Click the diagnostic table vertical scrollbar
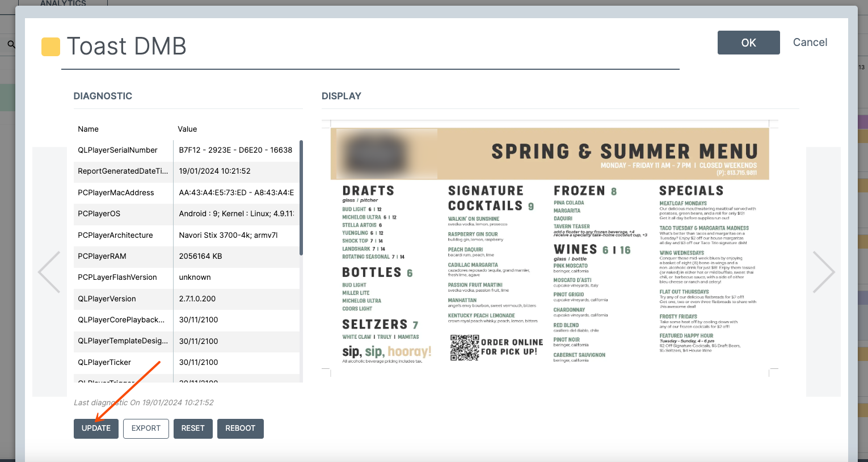This screenshot has width=868, height=462. tap(301, 198)
